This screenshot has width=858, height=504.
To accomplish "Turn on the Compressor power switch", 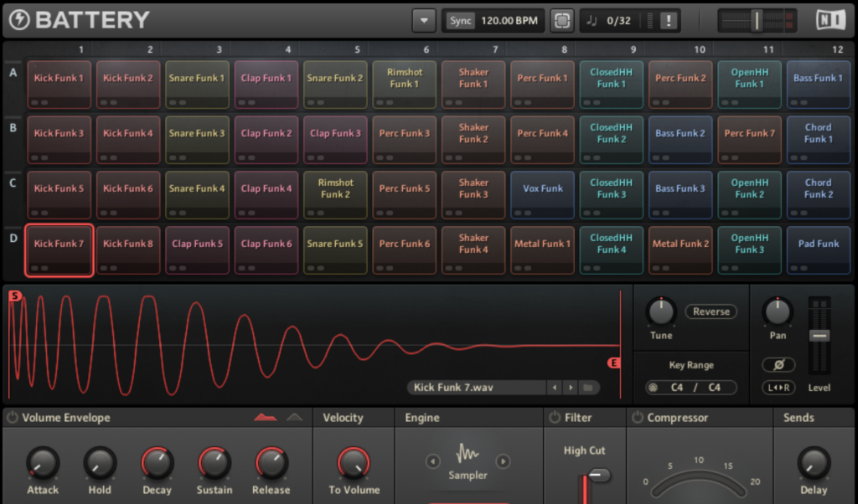I will (x=638, y=418).
